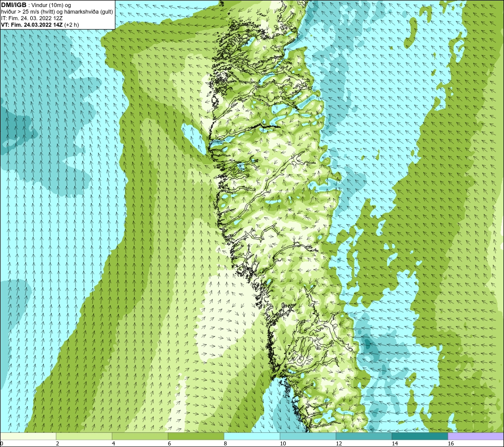This screenshot has height=447, width=504.
Task: Click the 'VT: Fim. 24.03.2022 14Z (+2 h)' line
Action: (x=40, y=25)
